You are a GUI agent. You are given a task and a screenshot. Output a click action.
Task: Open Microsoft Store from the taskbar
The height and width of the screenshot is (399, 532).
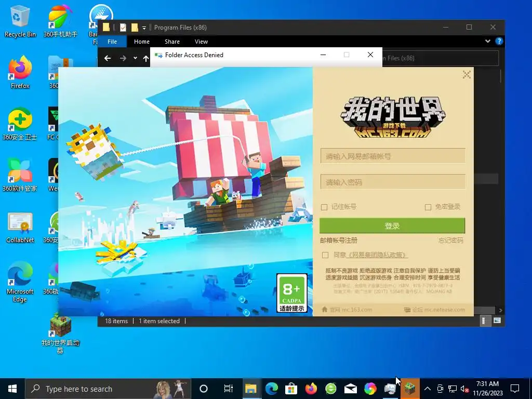coord(291,389)
